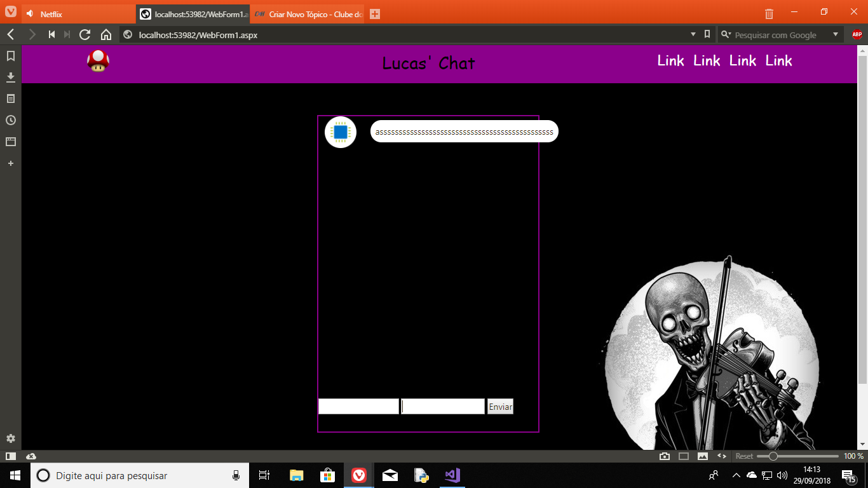Open the Notes side panel
Viewport: 868px width, 488px height.
click(11, 98)
